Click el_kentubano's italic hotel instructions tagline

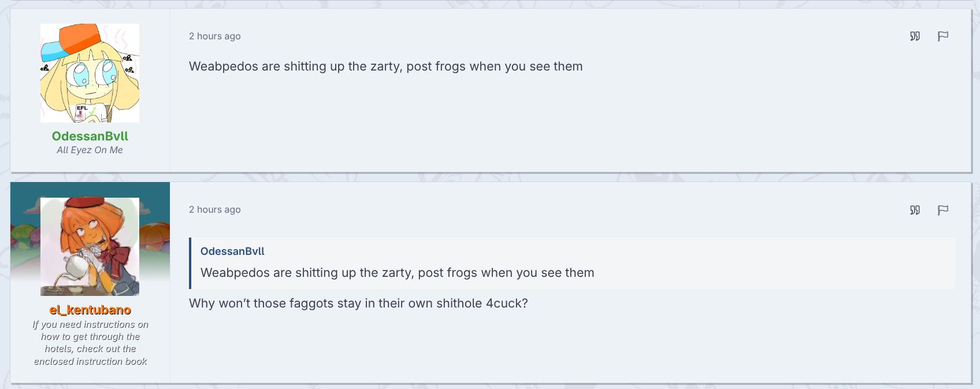(90, 343)
